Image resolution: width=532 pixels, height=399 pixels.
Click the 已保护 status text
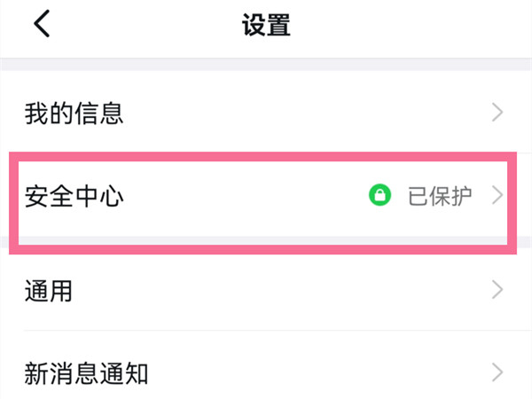point(440,195)
